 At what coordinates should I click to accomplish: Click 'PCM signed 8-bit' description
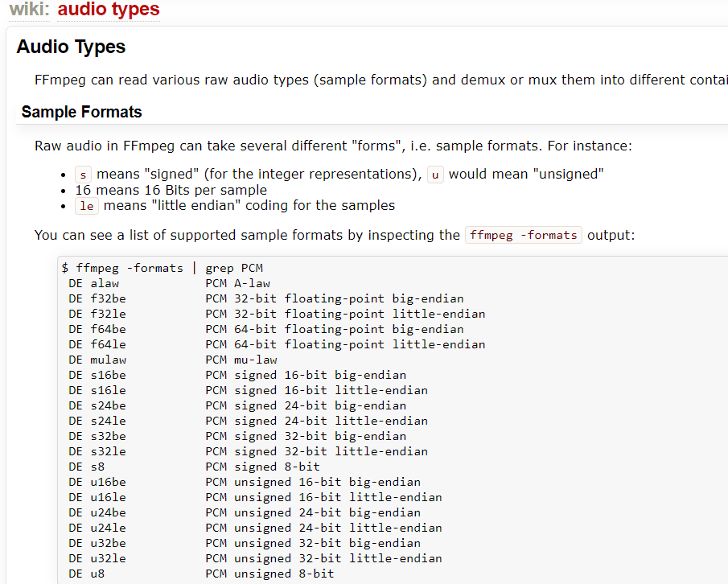pos(263,467)
